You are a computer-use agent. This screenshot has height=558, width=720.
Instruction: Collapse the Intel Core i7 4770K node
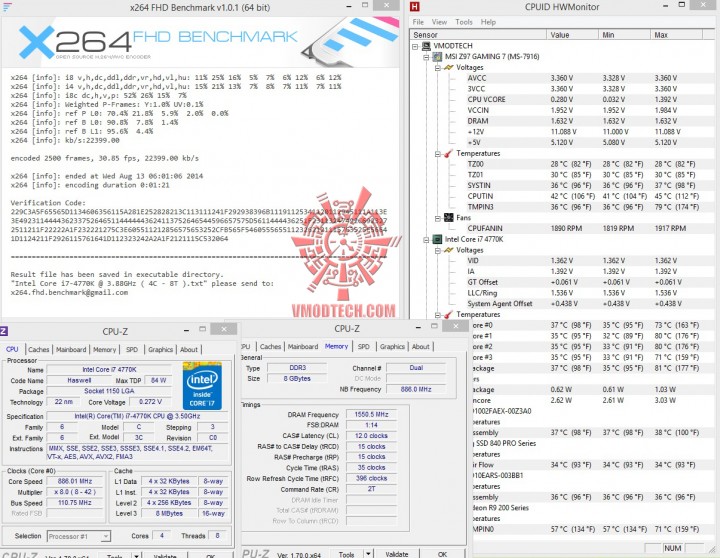(426, 240)
